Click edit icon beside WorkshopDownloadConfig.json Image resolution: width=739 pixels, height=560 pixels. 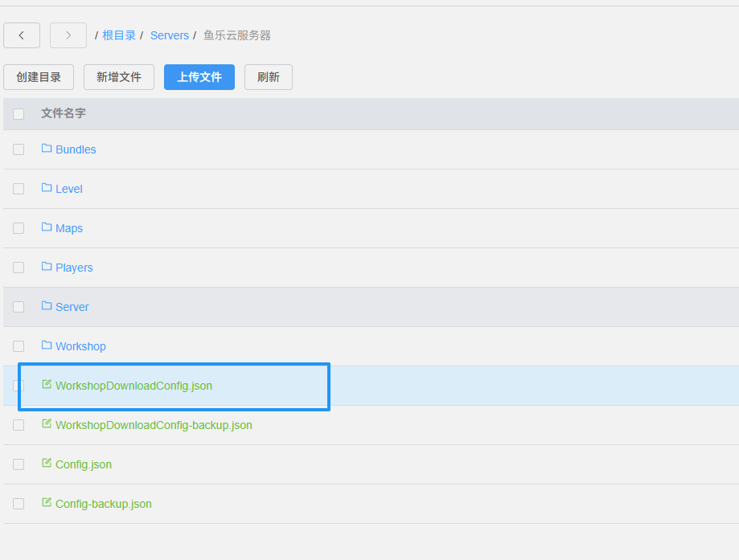tap(47, 384)
